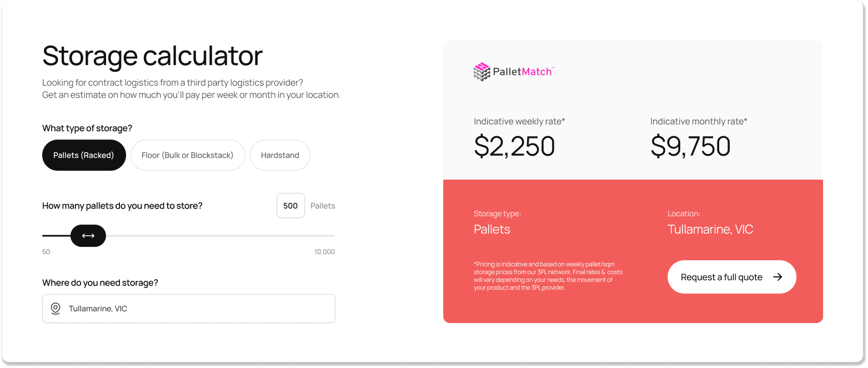This screenshot has width=868, height=368.
Task: Click the $9,750 indicative monthly rate
Action: pyautogui.click(x=690, y=146)
